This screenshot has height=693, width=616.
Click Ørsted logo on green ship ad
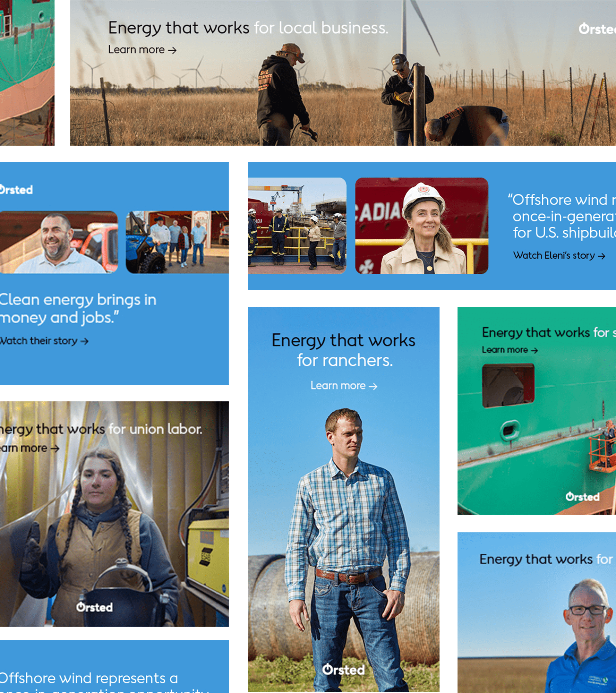[582, 497]
